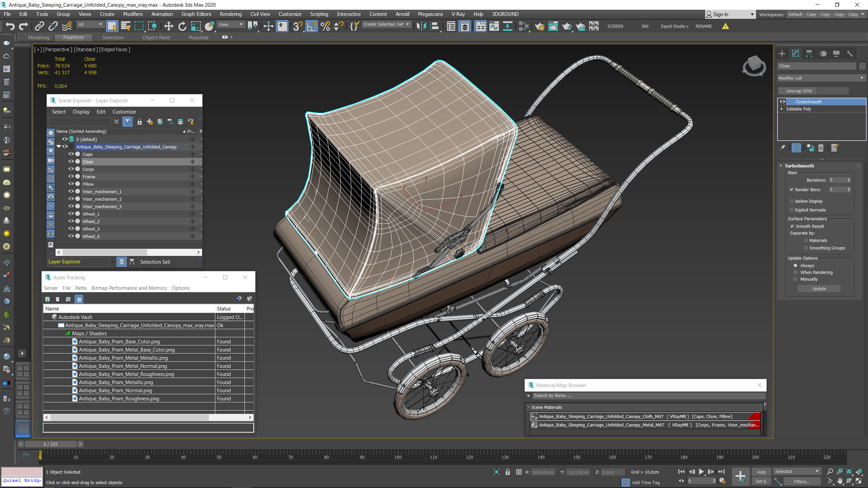Click the Redo arrow in main toolbar
The width and height of the screenshot is (868, 488).
click(x=24, y=26)
